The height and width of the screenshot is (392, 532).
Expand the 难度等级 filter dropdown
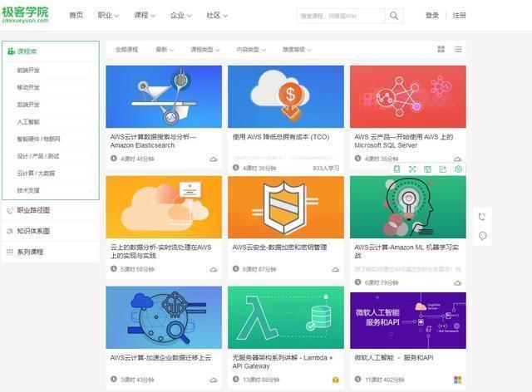pyautogui.click(x=298, y=50)
